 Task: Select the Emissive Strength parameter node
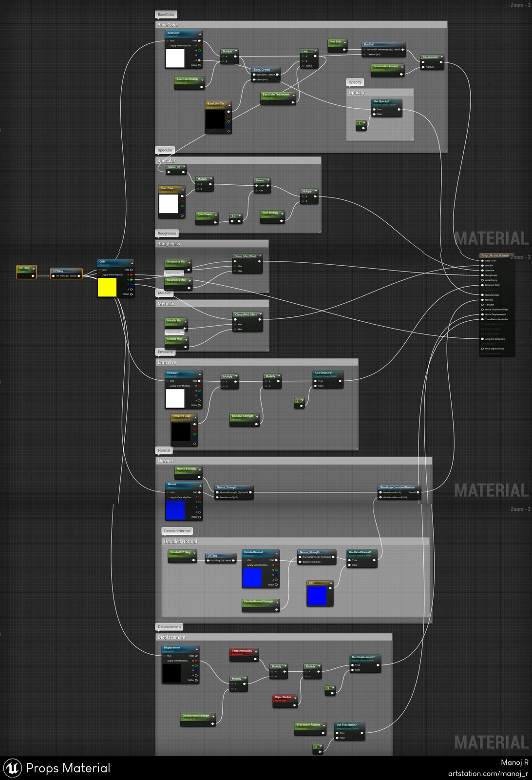(x=245, y=420)
